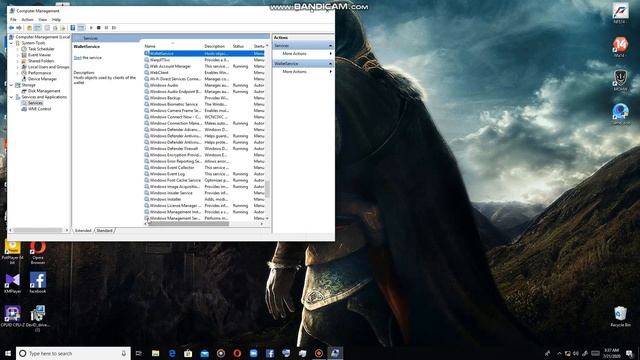640x360 pixels.
Task: Click the Forward arrow in the toolbar
Action: pos(19,28)
